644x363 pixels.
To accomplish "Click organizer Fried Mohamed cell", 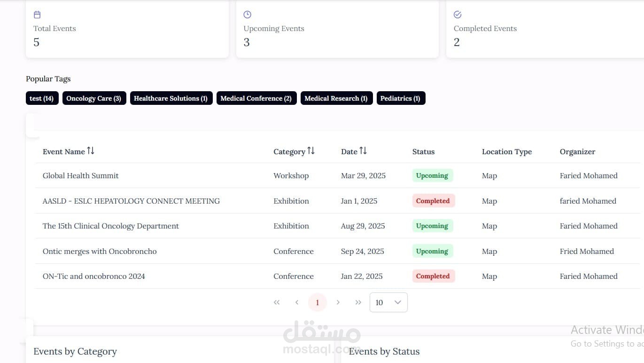I will click(587, 252).
